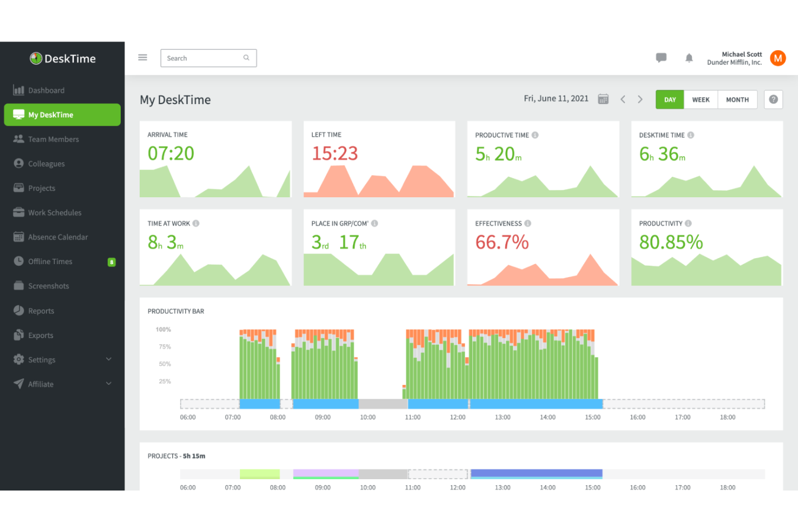798x532 pixels.
Task: Open Work Schedules page
Action: coord(62,212)
